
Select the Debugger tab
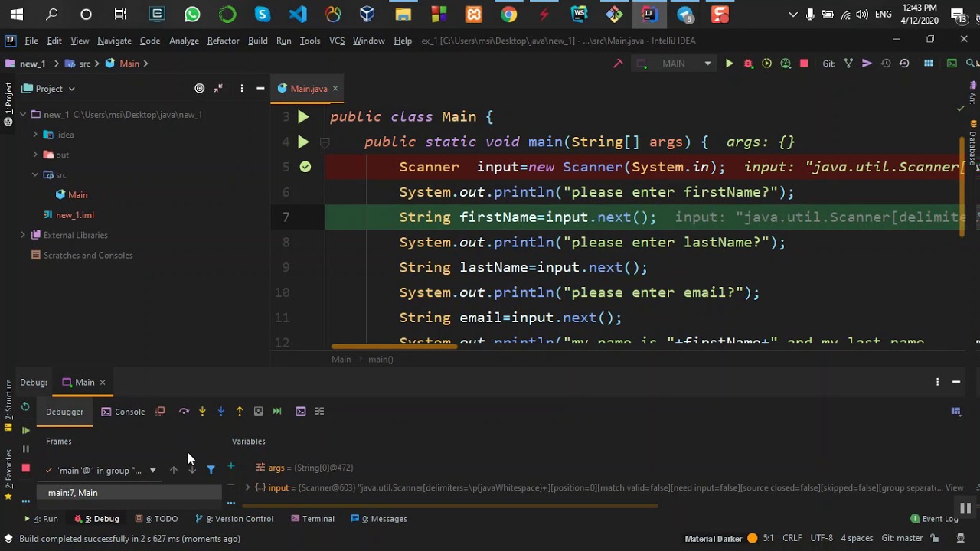tap(64, 412)
